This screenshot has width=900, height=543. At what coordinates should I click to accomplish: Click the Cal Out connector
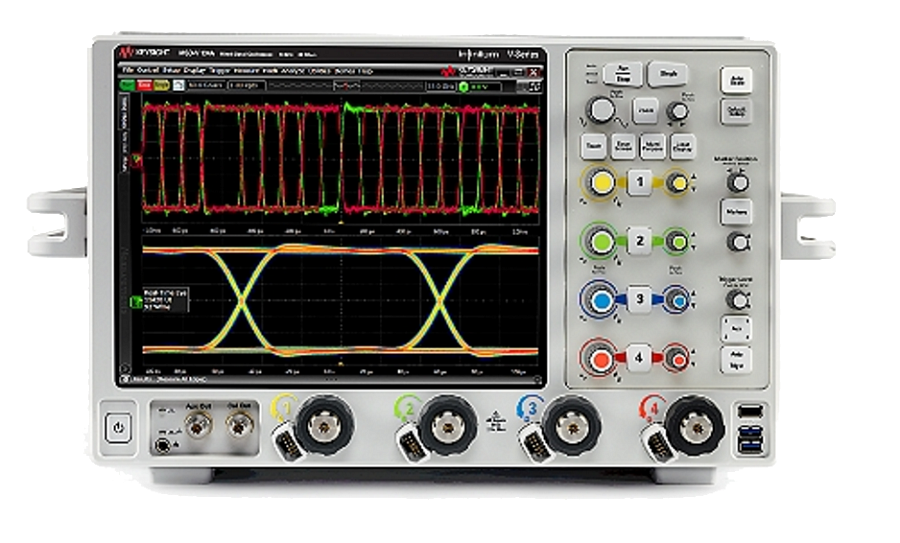[240, 426]
